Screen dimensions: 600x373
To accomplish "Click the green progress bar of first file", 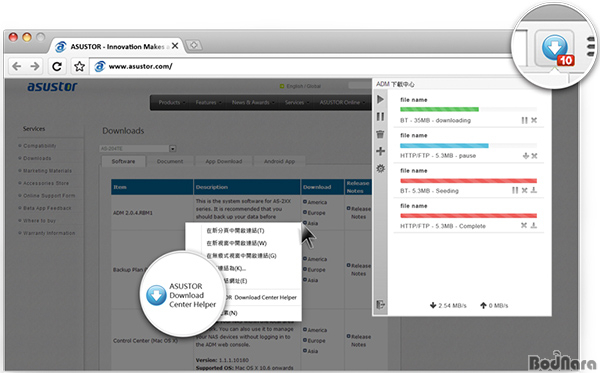I will (439, 109).
